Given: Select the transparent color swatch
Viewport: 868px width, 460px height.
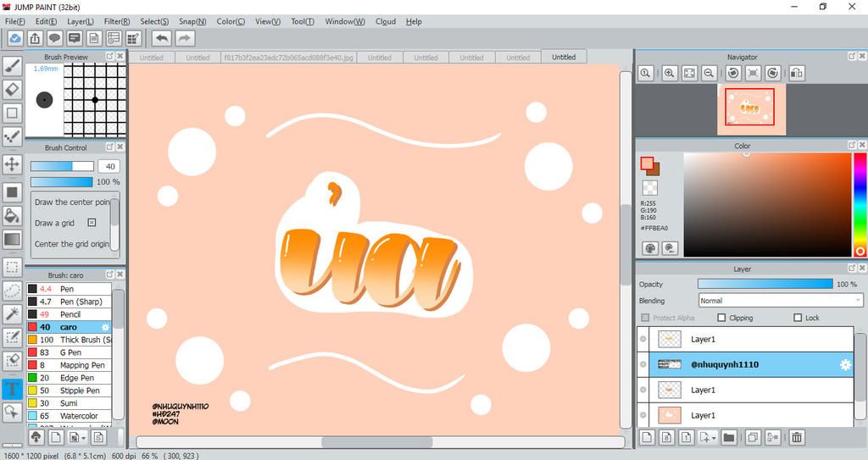Looking at the screenshot, I should click(650, 187).
